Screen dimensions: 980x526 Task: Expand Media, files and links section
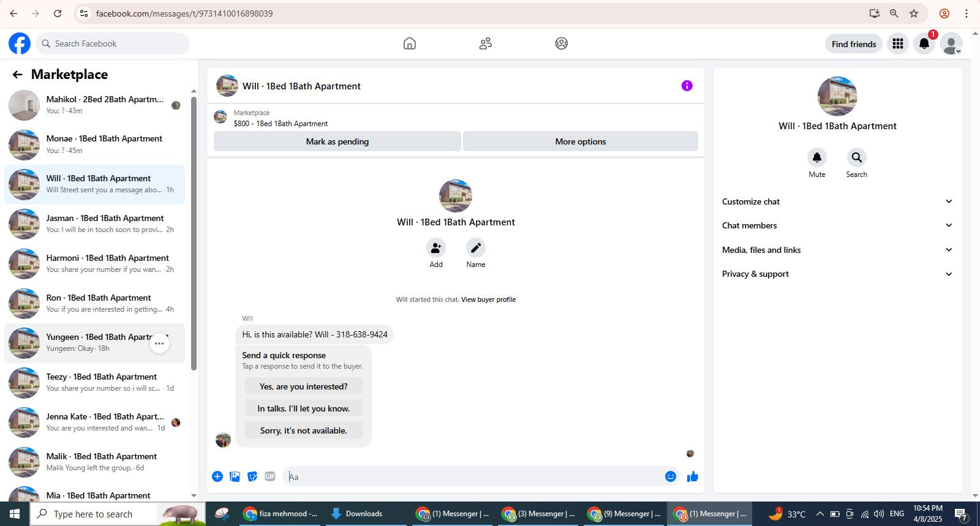pyautogui.click(x=837, y=250)
